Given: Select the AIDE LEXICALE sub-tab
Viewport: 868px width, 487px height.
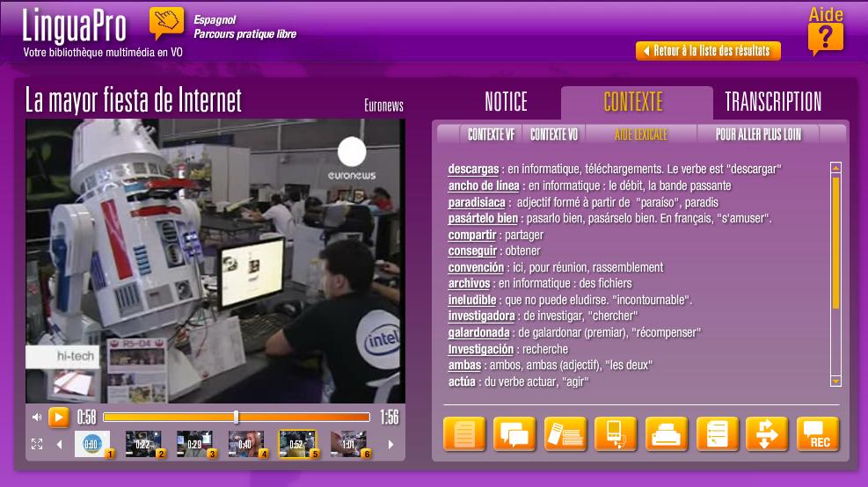Looking at the screenshot, I should [641, 134].
